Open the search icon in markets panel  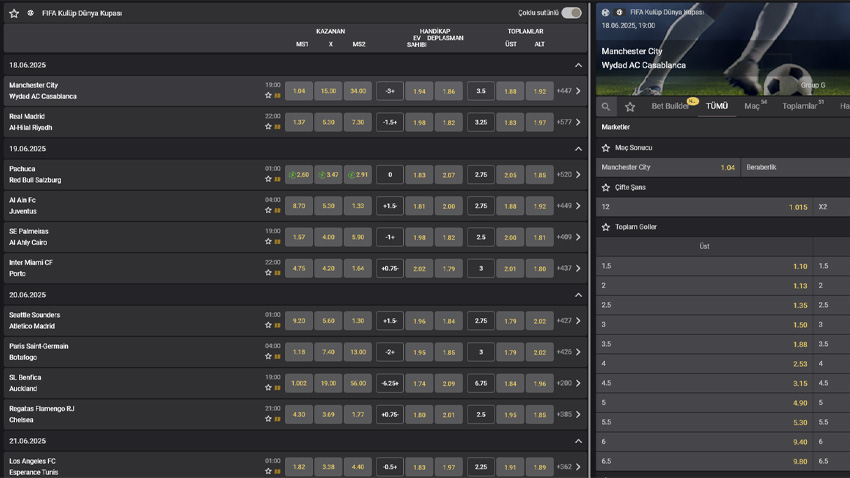[606, 107]
